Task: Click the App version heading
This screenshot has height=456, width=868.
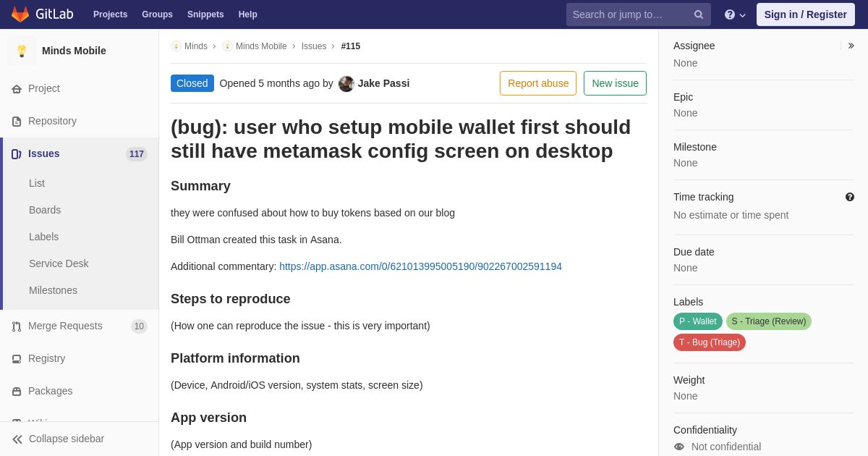Action: pyautogui.click(x=208, y=418)
